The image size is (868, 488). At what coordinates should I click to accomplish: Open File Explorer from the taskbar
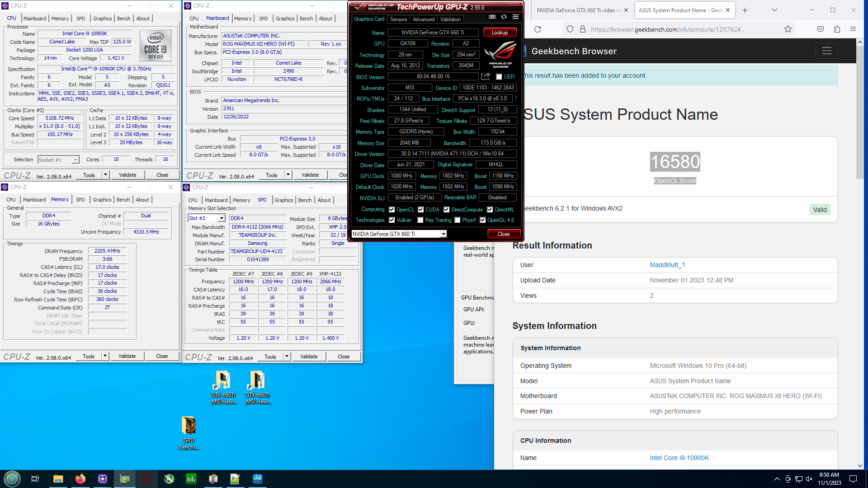[x=58, y=479]
